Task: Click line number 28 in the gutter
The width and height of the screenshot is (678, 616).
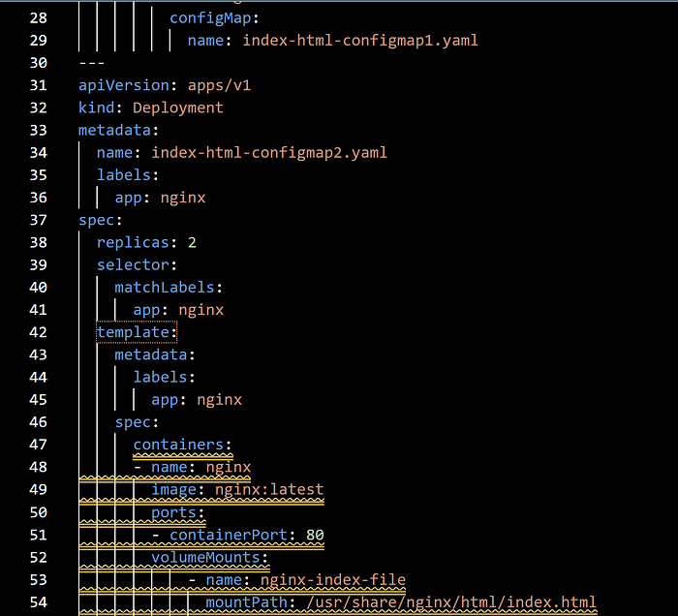Action: [x=38, y=18]
